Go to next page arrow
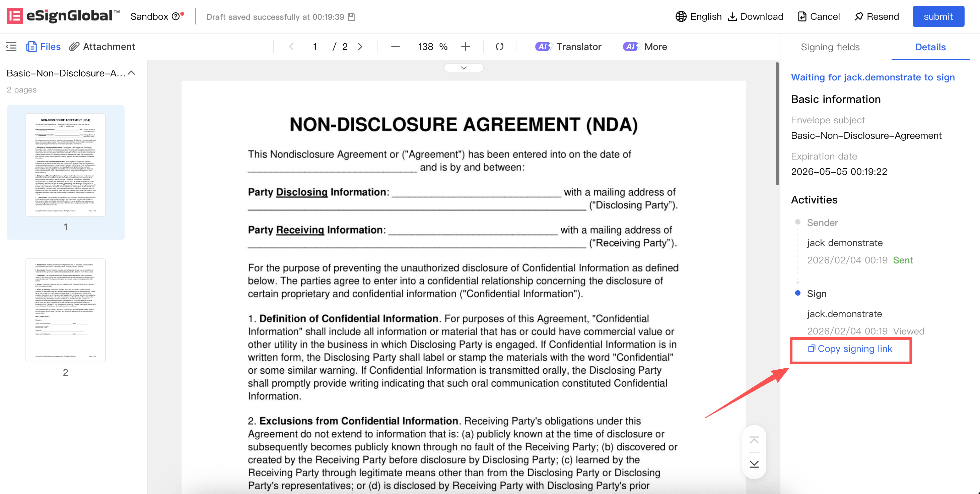 (x=360, y=47)
